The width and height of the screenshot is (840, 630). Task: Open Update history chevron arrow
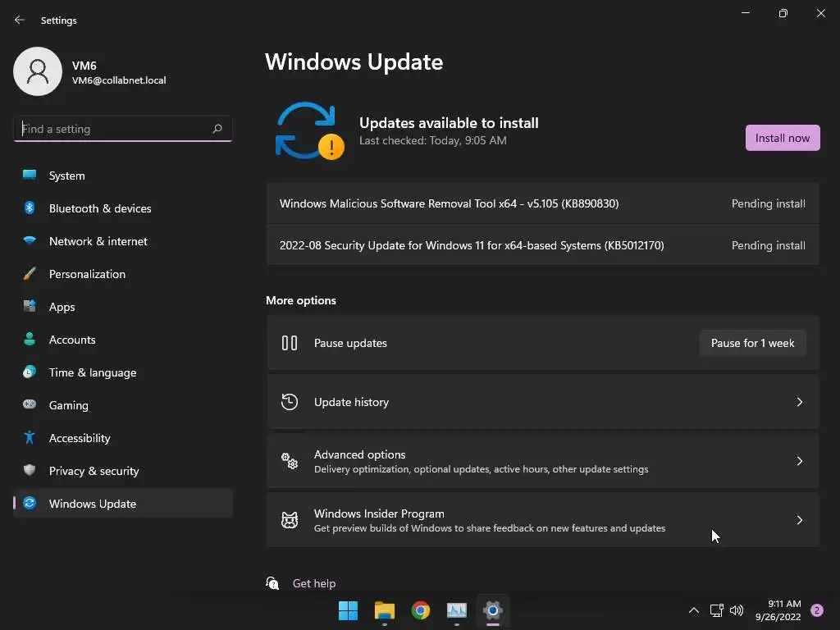point(799,402)
